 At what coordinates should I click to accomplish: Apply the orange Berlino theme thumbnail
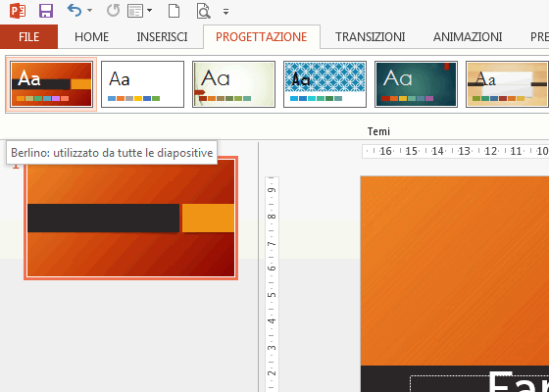(x=51, y=84)
